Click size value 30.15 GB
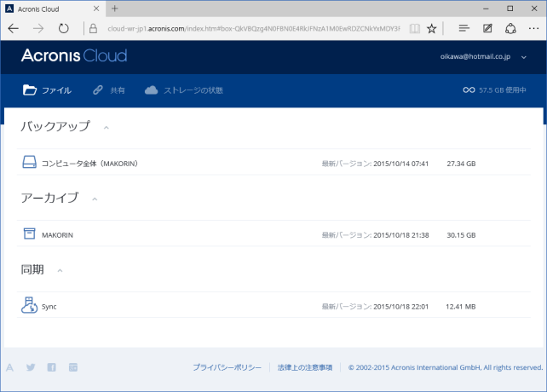The width and height of the screenshot is (547, 392). [461, 235]
